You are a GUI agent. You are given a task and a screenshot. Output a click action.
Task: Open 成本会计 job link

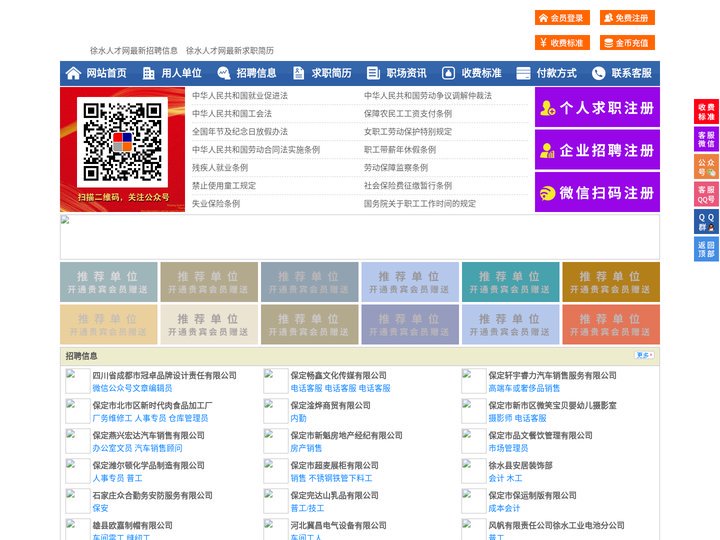pos(504,508)
